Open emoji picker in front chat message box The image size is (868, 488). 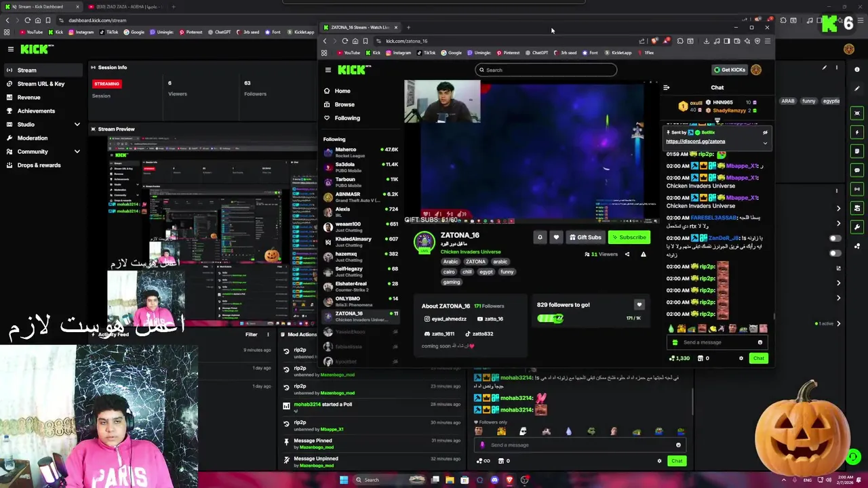[x=760, y=342]
